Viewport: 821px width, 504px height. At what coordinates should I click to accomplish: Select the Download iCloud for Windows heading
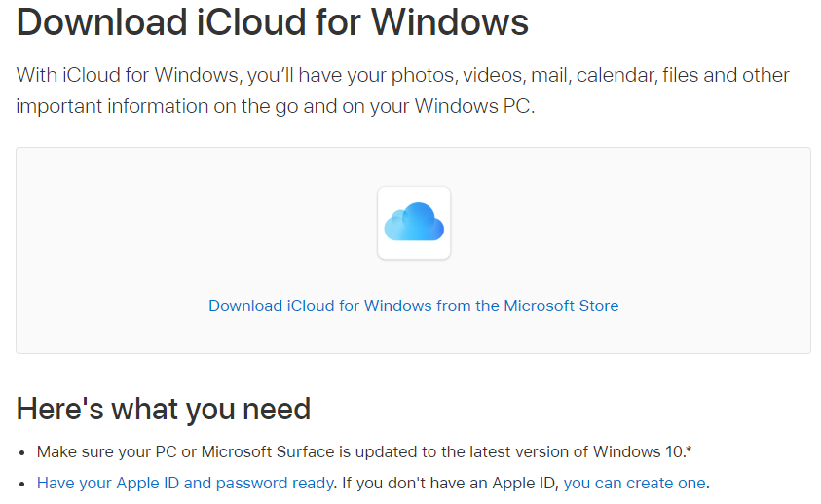coord(273,22)
